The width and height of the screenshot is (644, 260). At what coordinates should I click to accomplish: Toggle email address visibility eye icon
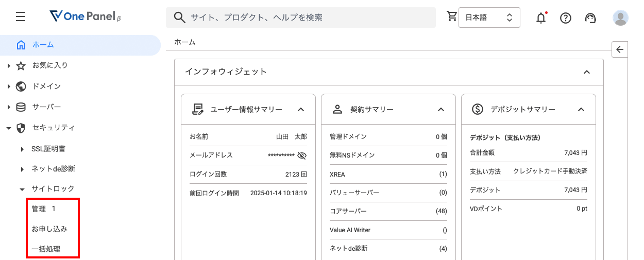point(302,155)
